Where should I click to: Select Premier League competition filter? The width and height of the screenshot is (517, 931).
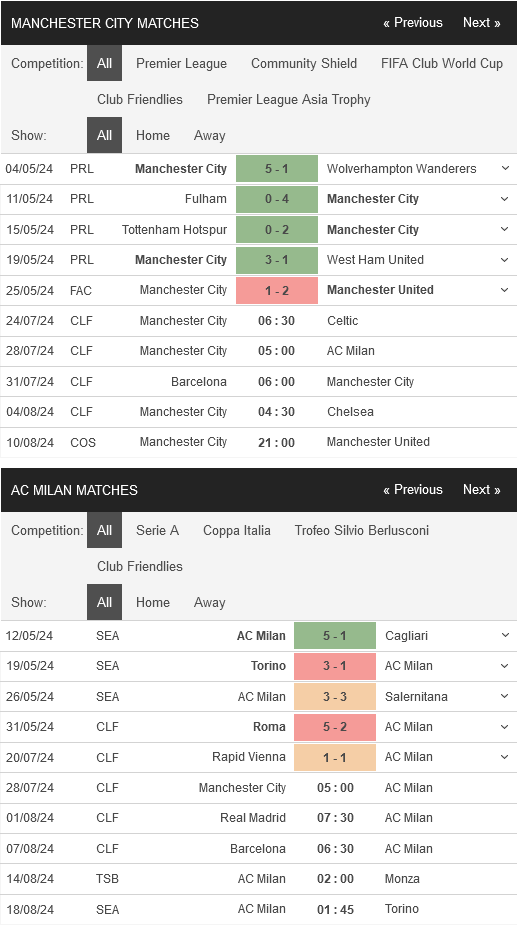click(181, 64)
